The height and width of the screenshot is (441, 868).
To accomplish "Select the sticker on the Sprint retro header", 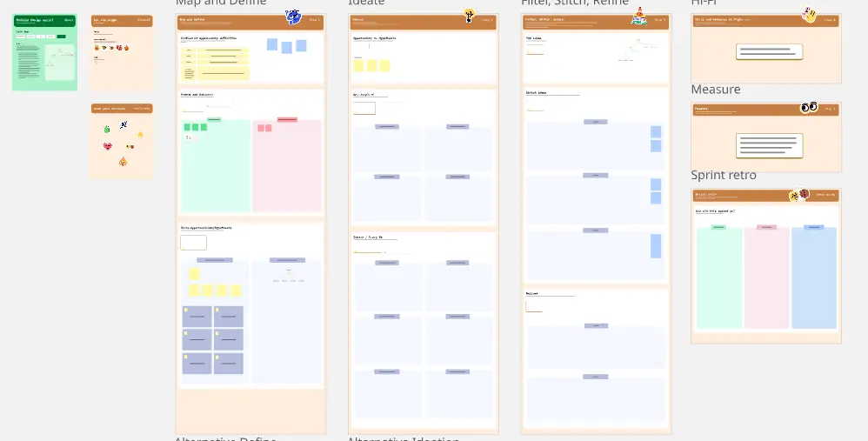I will coord(798,195).
